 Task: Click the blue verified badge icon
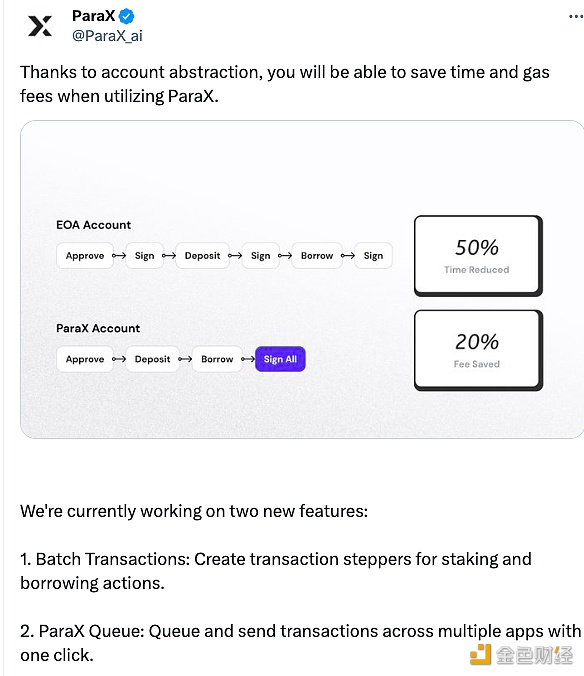(x=126, y=16)
